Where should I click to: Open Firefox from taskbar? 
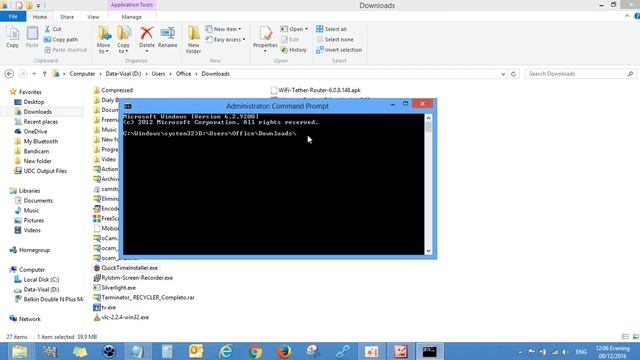284,351
